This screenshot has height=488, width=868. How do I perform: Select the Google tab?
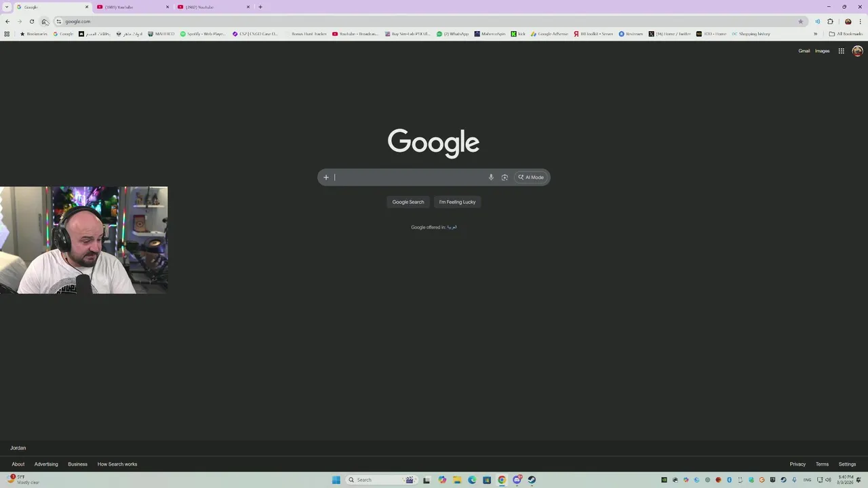pyautogui.click(x=51, y=7)
